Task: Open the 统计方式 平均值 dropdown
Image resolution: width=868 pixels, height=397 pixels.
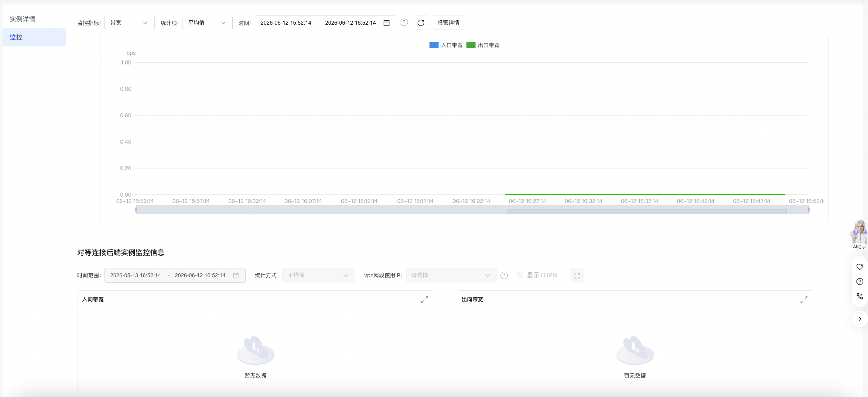Action: coord(318,275)
